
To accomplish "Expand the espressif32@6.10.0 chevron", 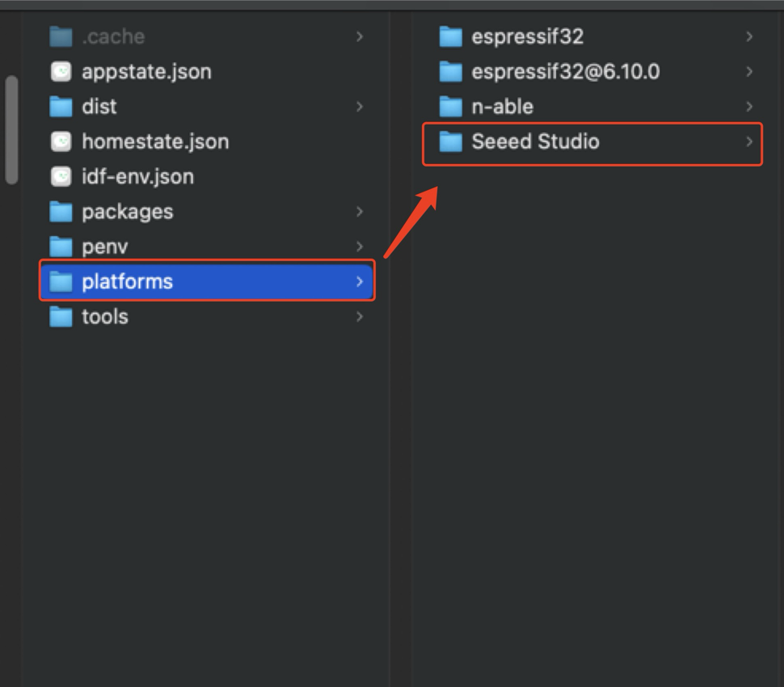I will [749, 71].
